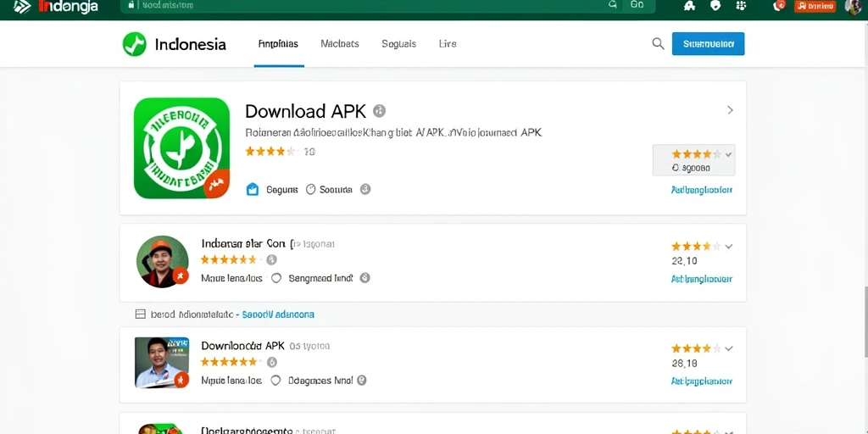Click the info badge beside Download APK

(379, 111)
